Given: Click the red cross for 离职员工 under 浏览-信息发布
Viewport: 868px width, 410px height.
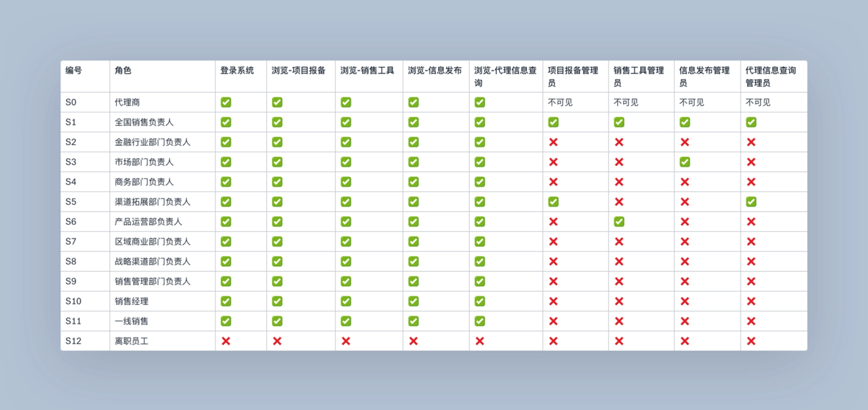Looking at the screenshot, I should pyautogui.click(x=413, y=341).
